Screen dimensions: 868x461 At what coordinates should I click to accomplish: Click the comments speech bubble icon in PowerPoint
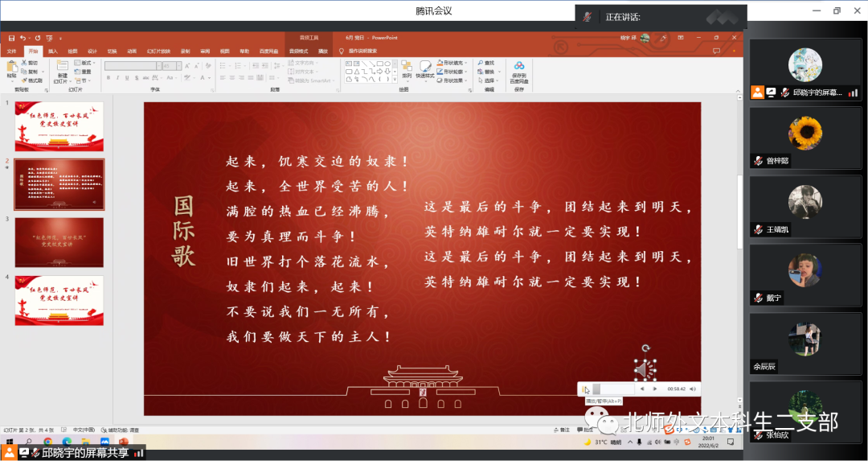coord(716,51)
